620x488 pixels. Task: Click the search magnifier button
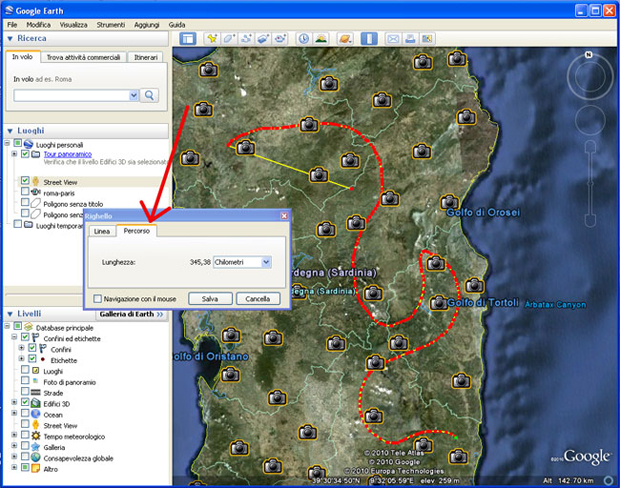pos(149,95)
